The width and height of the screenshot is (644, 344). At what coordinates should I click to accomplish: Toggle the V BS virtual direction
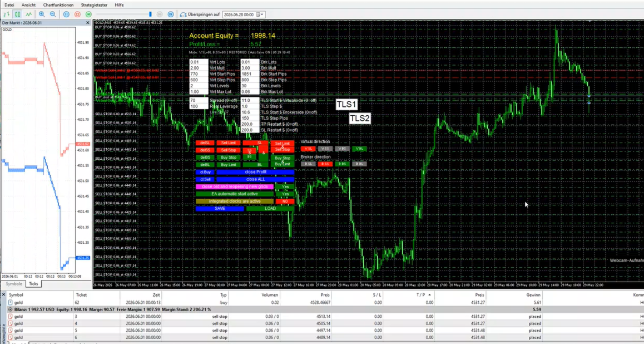(x=342, y=149)
